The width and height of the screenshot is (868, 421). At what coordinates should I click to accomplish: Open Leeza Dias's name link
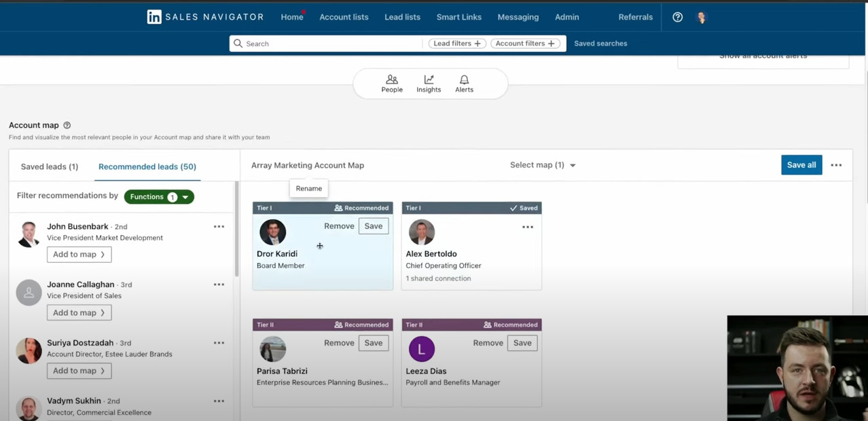click(x=426, y=371)
